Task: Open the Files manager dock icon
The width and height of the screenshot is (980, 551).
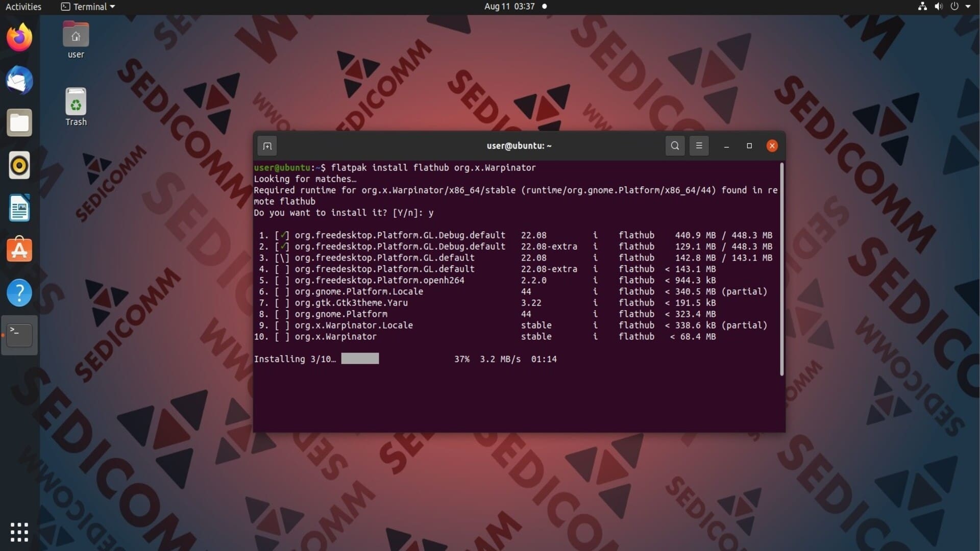Action: [19, 123]
